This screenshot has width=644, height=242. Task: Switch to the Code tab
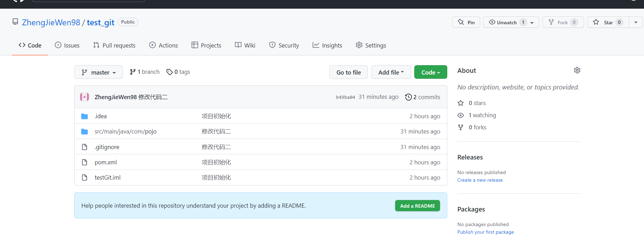pos(30,45)
